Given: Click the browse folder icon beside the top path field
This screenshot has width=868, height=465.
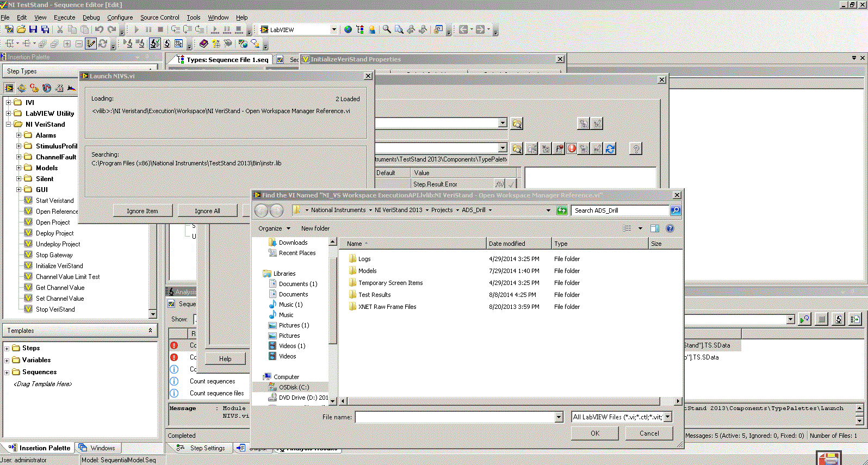Looking at the screenshot, I should [517, 123].
